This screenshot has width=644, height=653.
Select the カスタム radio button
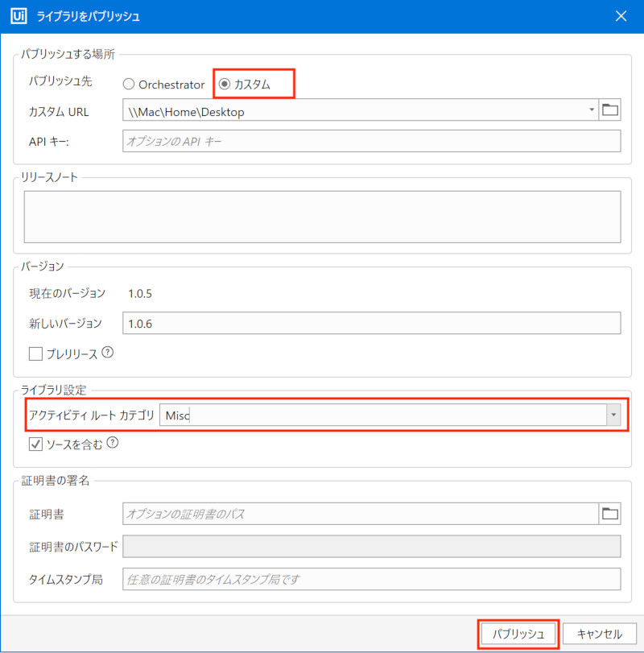point(225,84)
